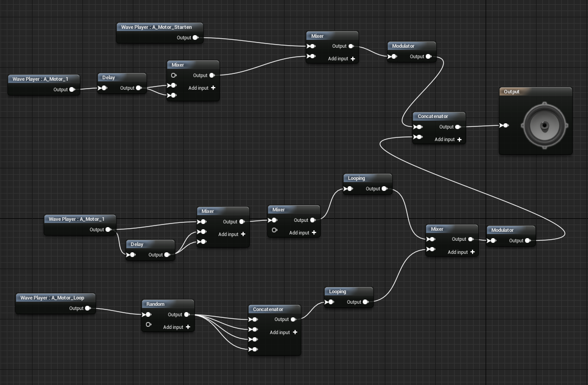Image resolution: width=588 pixels, height=385 pixels.
Task: Click Output pin of the Mixer feeding the lower Modulator
Action: [x=470, y=239]
